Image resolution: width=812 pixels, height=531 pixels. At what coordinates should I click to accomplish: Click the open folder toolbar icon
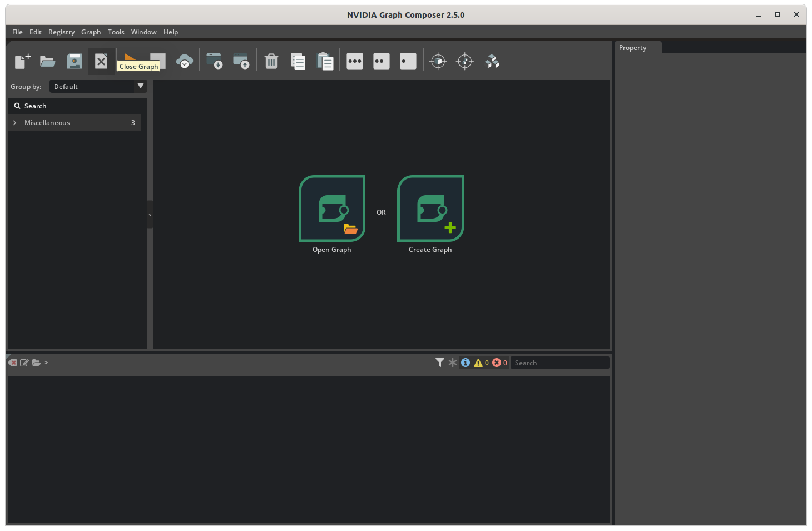pyautogui.click(x=48, y=61)
